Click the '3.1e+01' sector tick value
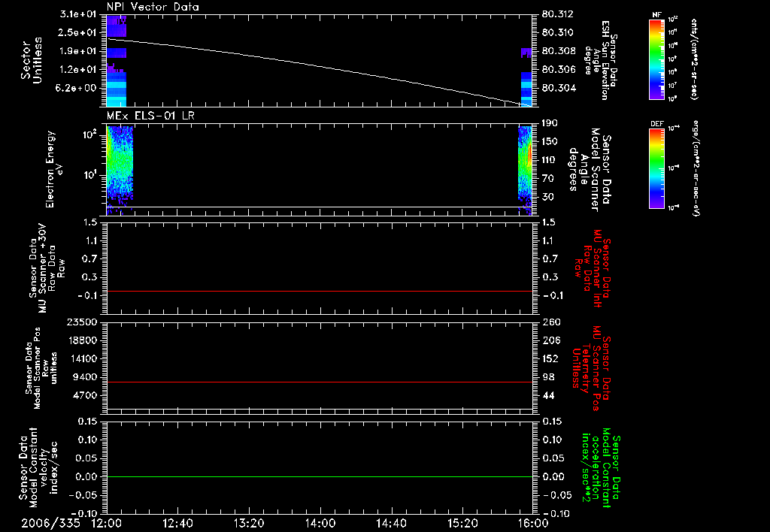Screen dimensions: 770x532 78,14
